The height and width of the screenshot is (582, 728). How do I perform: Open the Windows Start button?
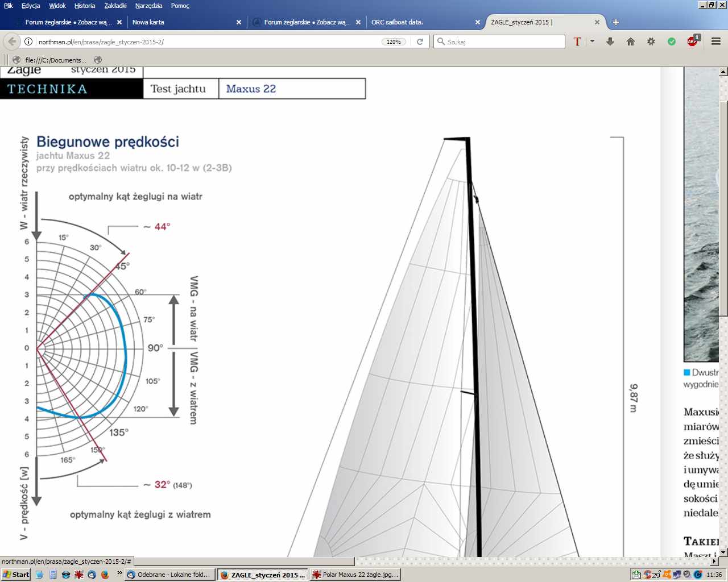click(x=16, y=575)
